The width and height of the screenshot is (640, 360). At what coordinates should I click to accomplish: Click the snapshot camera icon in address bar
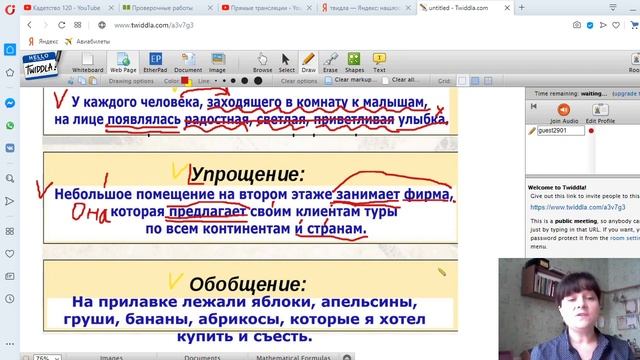(x=577, y=25)
